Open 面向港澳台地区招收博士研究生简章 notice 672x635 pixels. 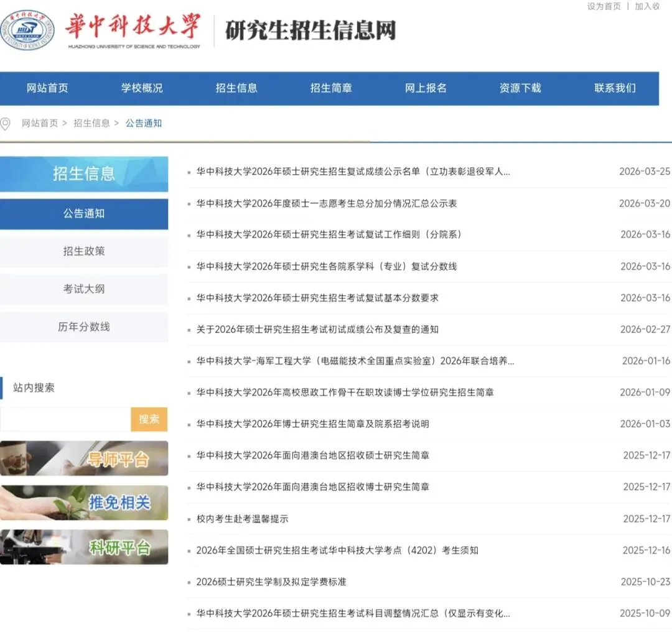coord(313,487)
